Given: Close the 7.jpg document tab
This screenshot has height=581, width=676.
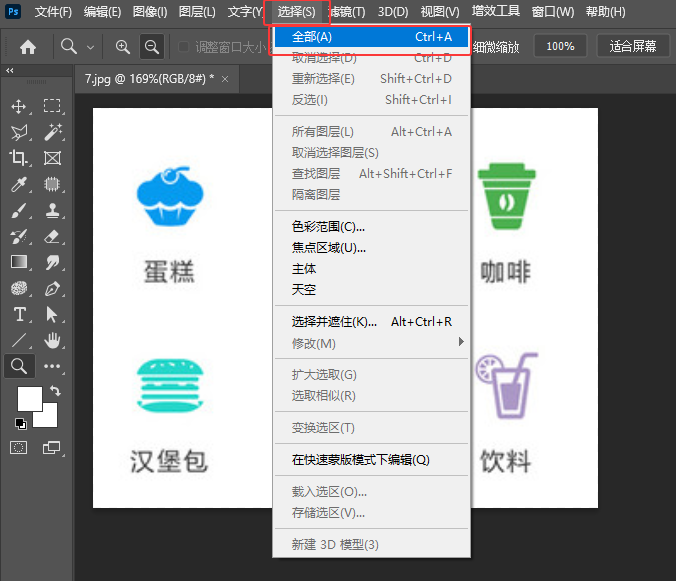Looking at the screenshot, I should [225, 79].
